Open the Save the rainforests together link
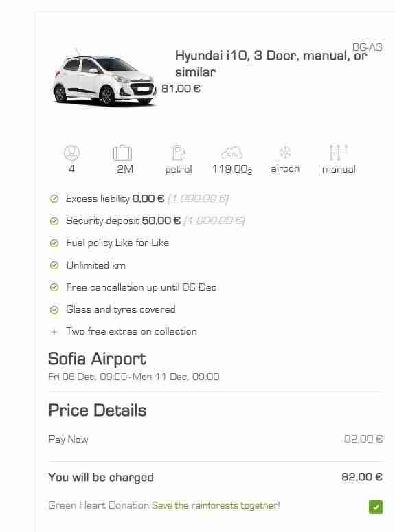 coord(216,505)
